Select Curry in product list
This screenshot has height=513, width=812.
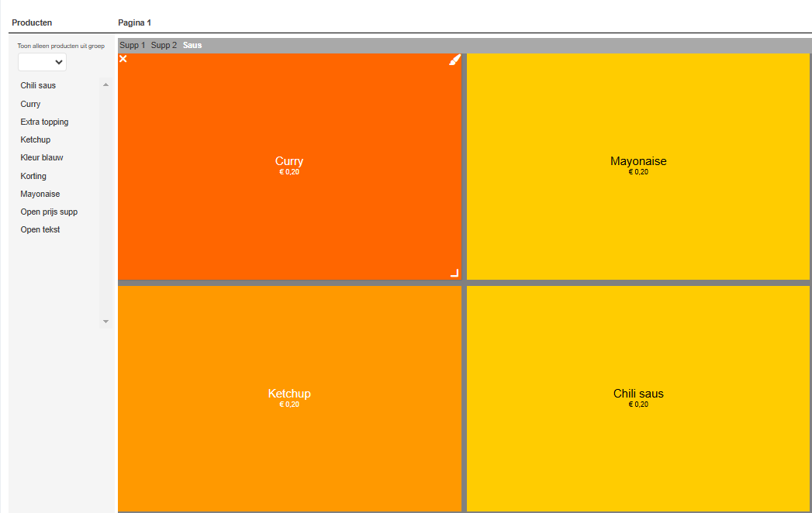[30, 104]
